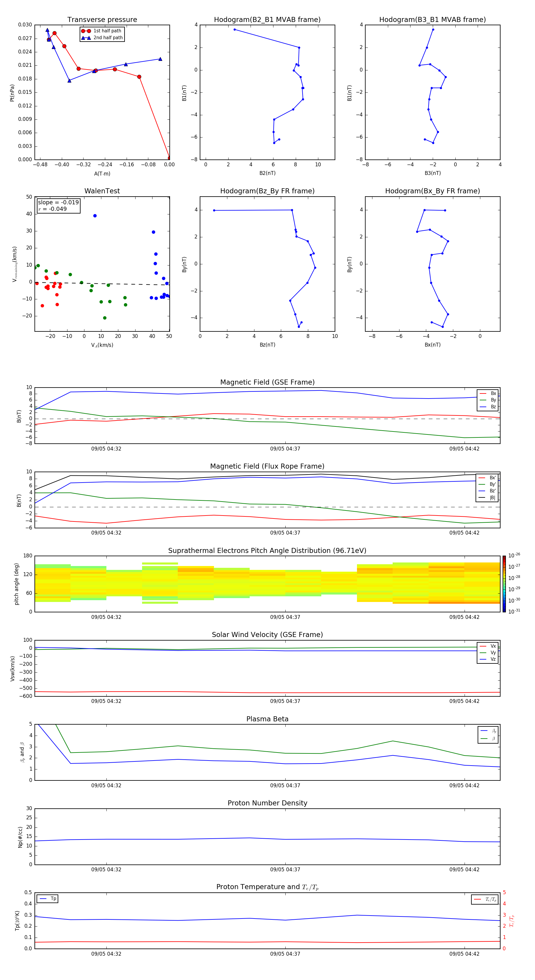
Task: Click the beta legend in Plasma Beta
Action: click(488, 735)
